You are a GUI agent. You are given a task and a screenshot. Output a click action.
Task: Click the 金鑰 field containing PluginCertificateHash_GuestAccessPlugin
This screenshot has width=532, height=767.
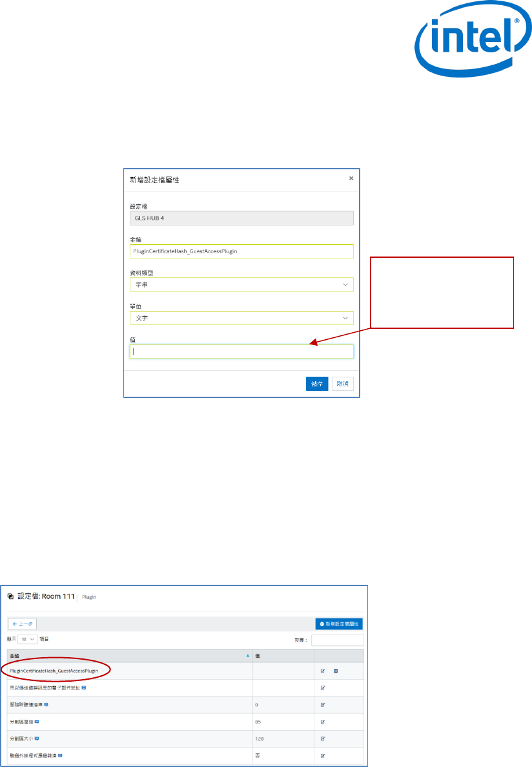241,251
